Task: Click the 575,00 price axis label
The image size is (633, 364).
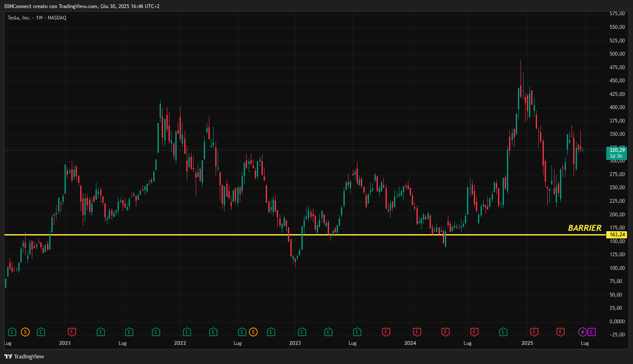Action: 617,14
